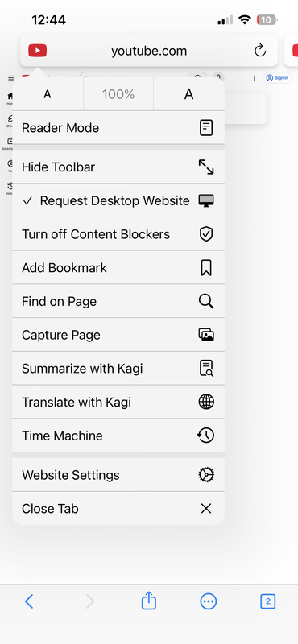
Task: Tap the Reader Mode document icon
Action: point(206,128)
